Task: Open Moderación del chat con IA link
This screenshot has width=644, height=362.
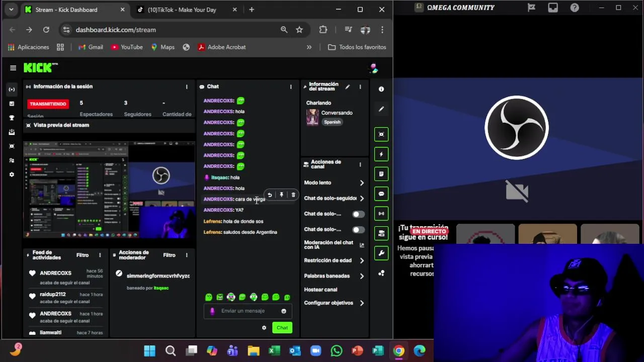Action: point(334,245)
